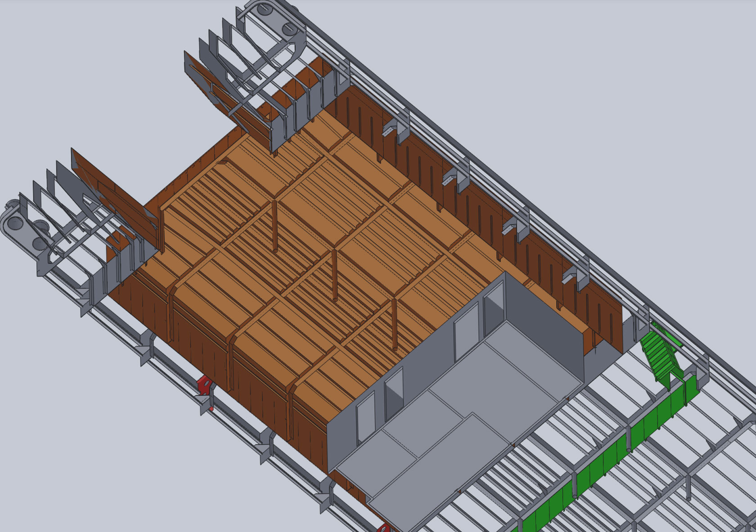This screenshot has width=756, height=532.
Task: Select the middle of the three brown pillars
Action: point(334,275)
